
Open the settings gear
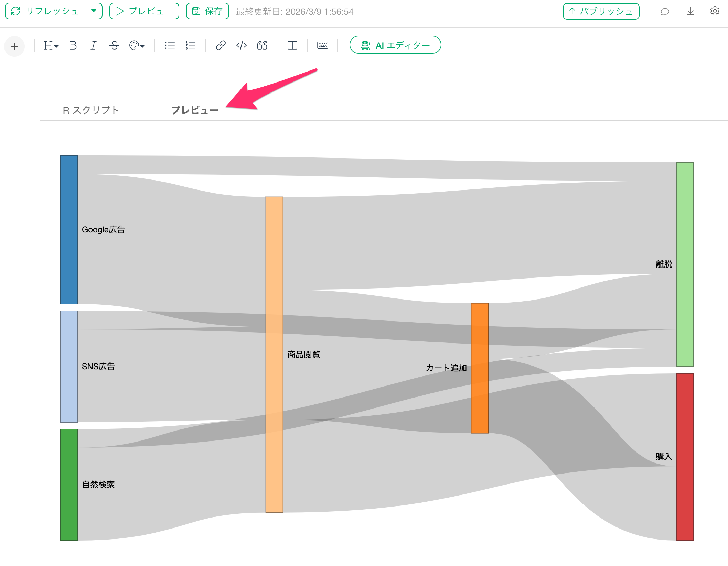(715, 11)
